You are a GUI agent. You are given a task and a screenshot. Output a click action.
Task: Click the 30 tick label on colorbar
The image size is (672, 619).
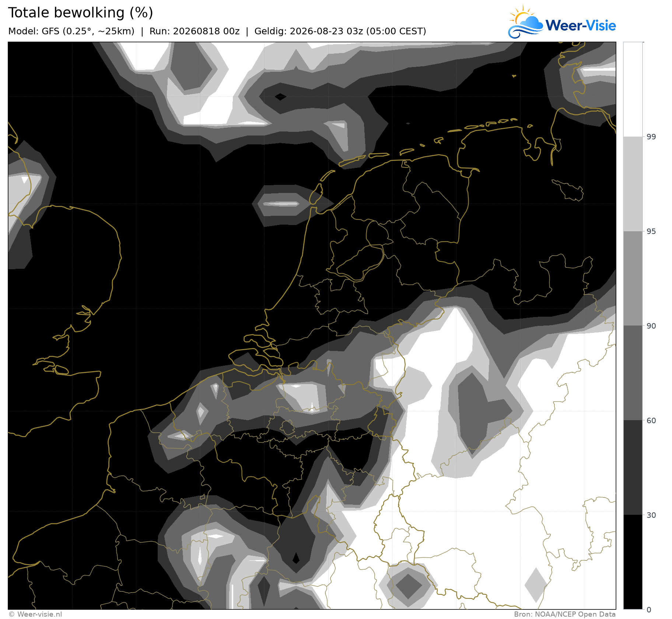(651, 515)
